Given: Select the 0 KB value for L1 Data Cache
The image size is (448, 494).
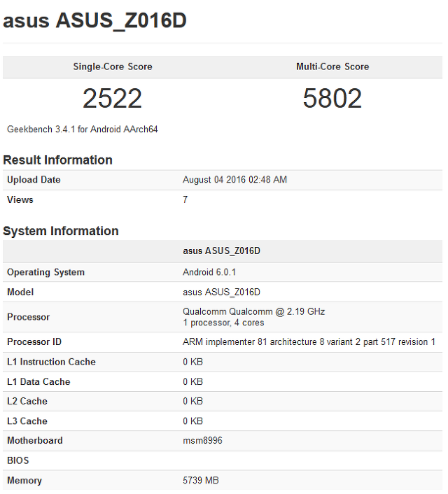Looking at the screenshot, I should click(x=192, y=382).
